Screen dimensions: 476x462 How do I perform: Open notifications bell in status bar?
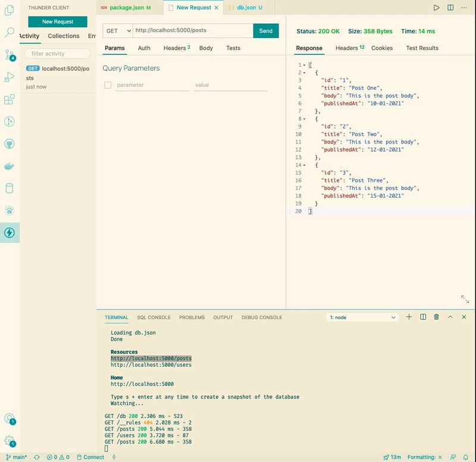[x=465, y=457]
